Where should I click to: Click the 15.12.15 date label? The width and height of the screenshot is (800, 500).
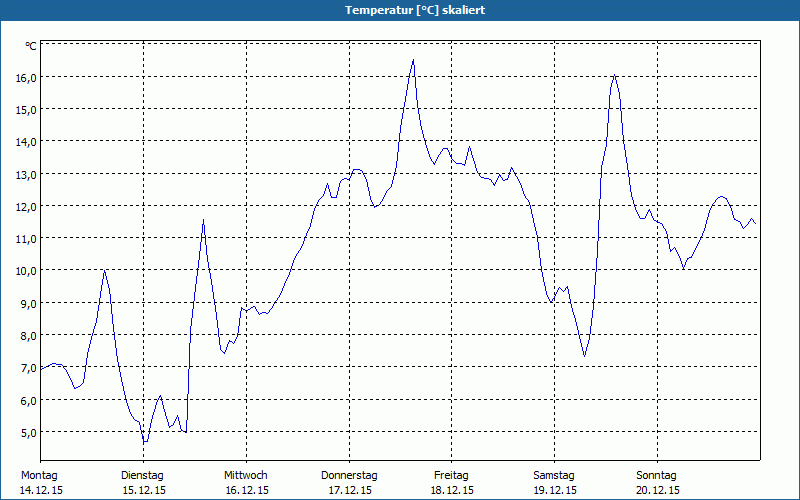[x=144, y=491]
